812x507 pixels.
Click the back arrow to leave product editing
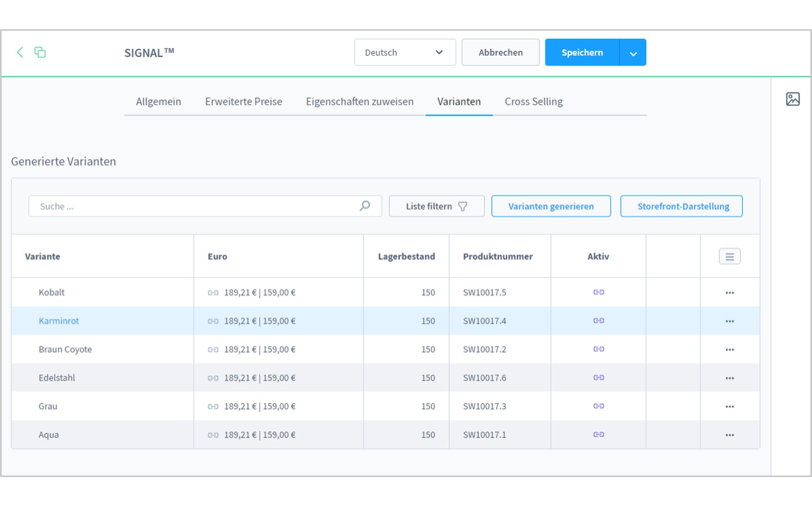(x=20, y=52)
